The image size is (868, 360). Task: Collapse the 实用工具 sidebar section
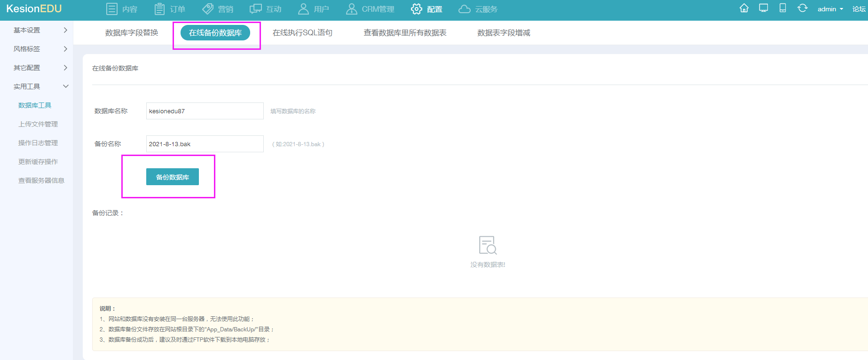[40, 86]
